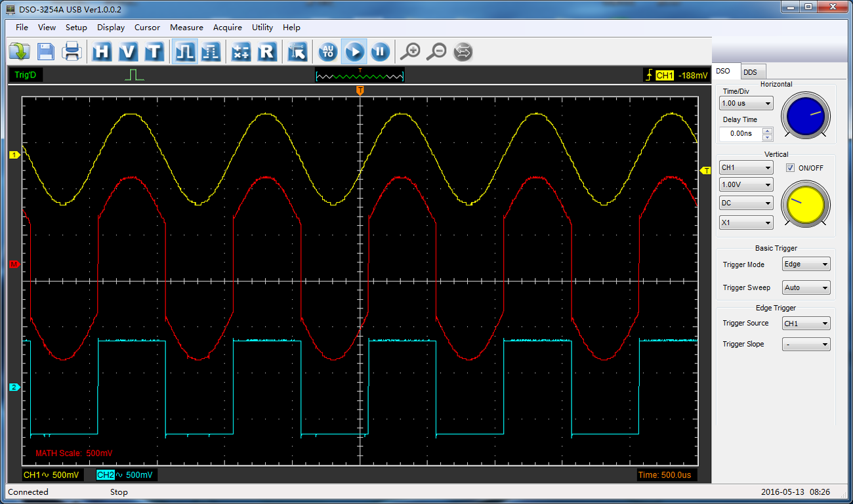Image resolution: width=853 pixels, height=504 pixels.
Task: Switch to the DDS tab
Action: 750,72
